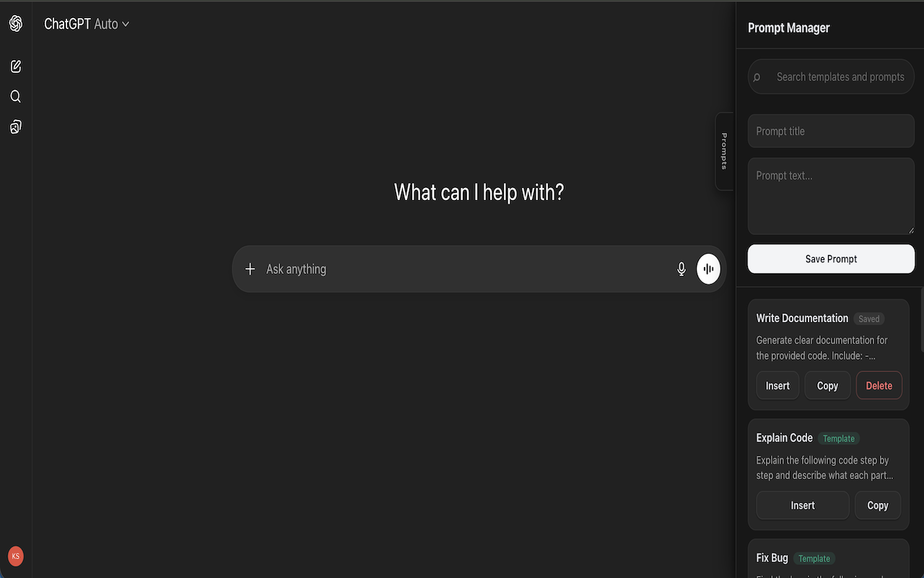
Task: Click the Template badge on Fix Bug
Action: point(814,558)
